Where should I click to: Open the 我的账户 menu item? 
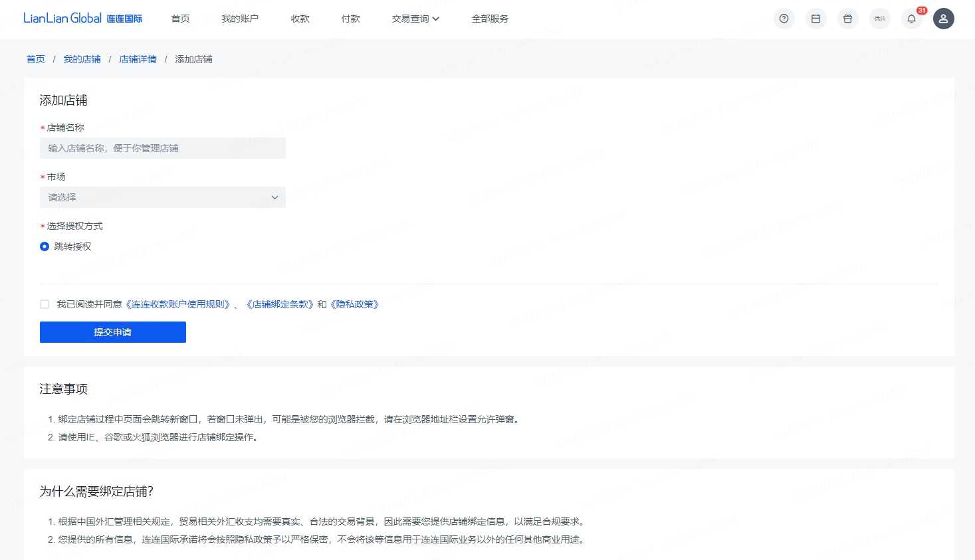240,19
